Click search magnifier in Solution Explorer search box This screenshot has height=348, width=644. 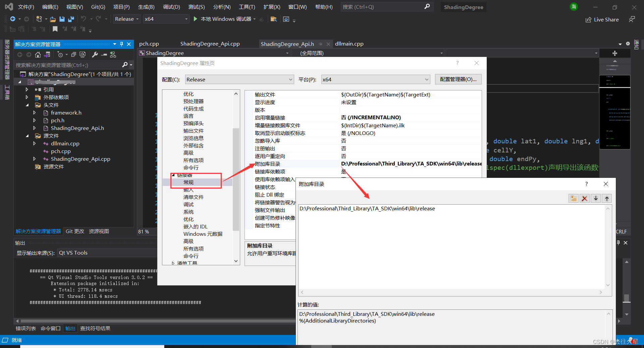125,65
